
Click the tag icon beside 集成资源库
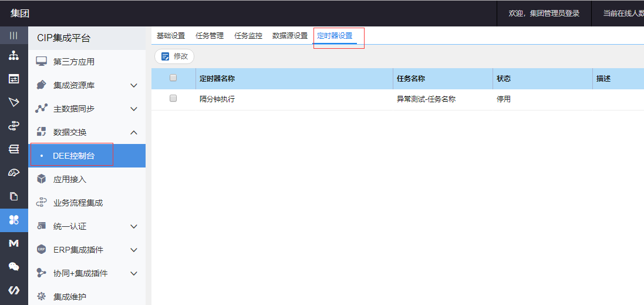[41, 85]
